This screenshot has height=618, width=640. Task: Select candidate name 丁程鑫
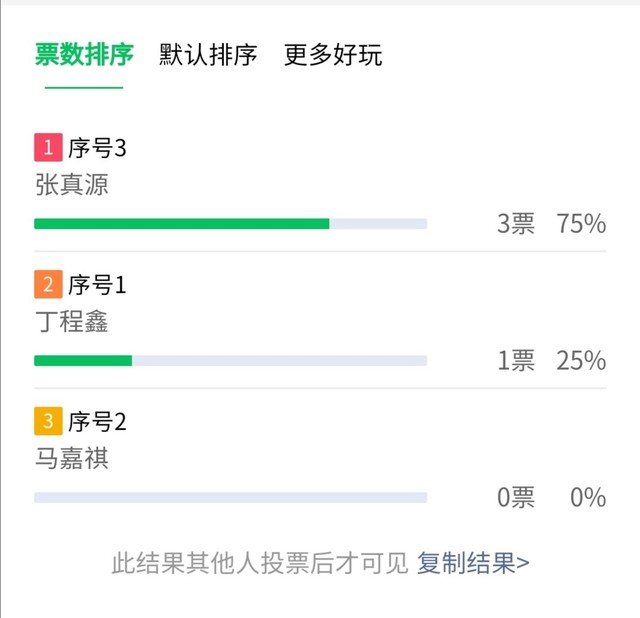coord(71,322)
